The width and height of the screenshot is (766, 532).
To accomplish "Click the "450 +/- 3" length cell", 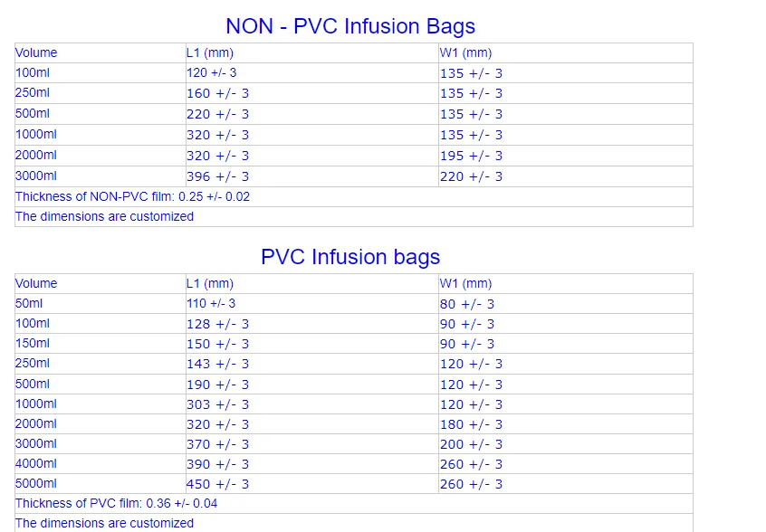I will click(x=217, y=484).
